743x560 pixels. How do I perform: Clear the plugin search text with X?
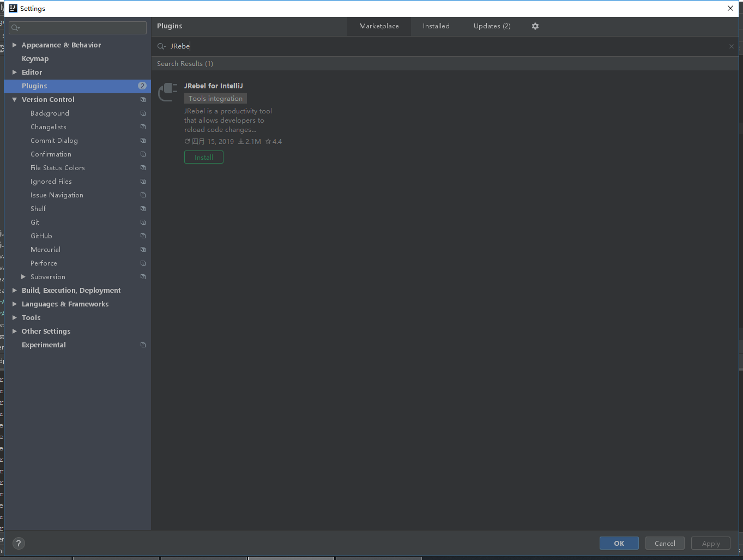[732, 46]
